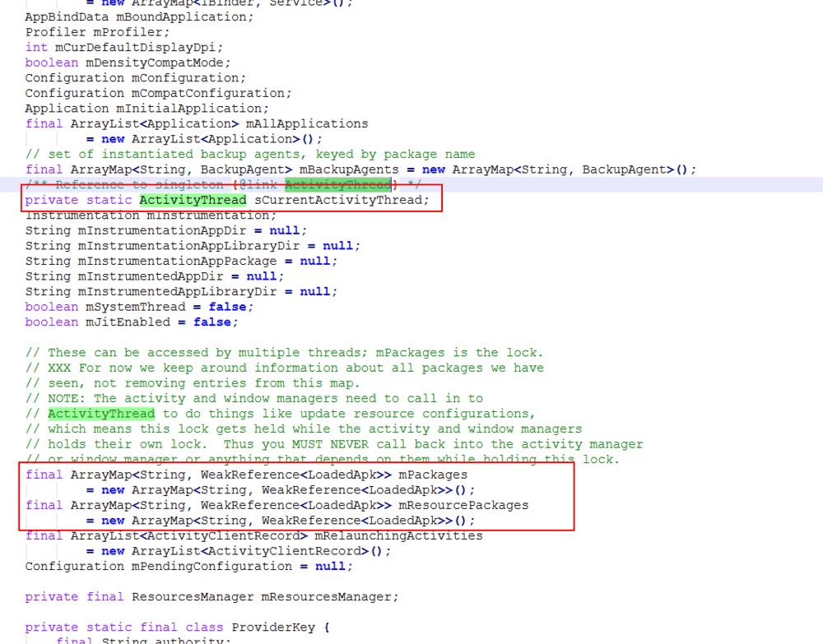Click "new ArrayMap<String, BackupAgent>()" initializer
This screenshot has height=644, width=823.
pyautogui.click(x=554, y=169)
